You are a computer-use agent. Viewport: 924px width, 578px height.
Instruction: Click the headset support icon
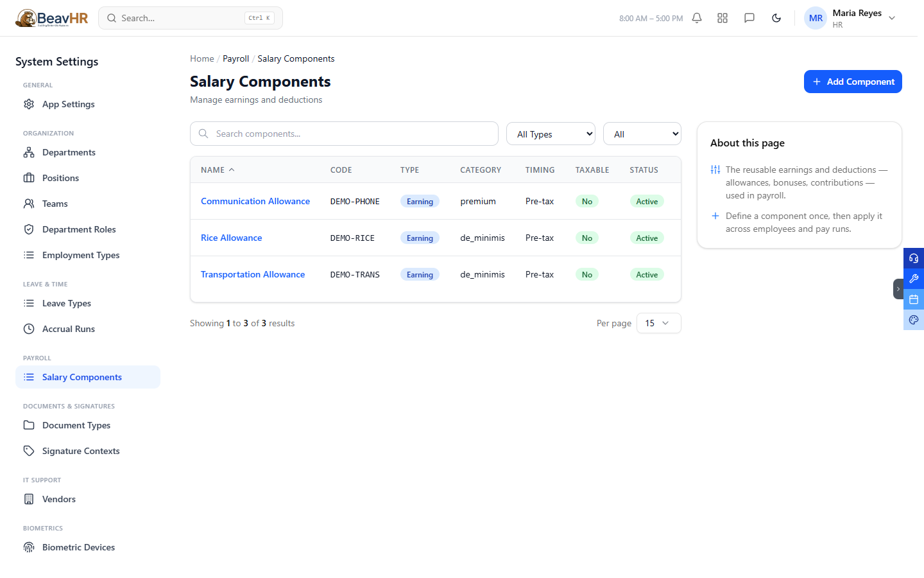tap(914, 258)
